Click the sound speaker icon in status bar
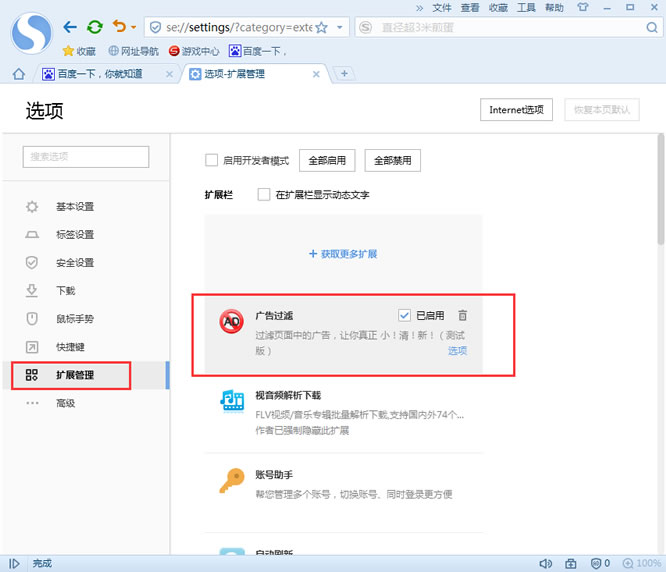 tap(546, 563)
